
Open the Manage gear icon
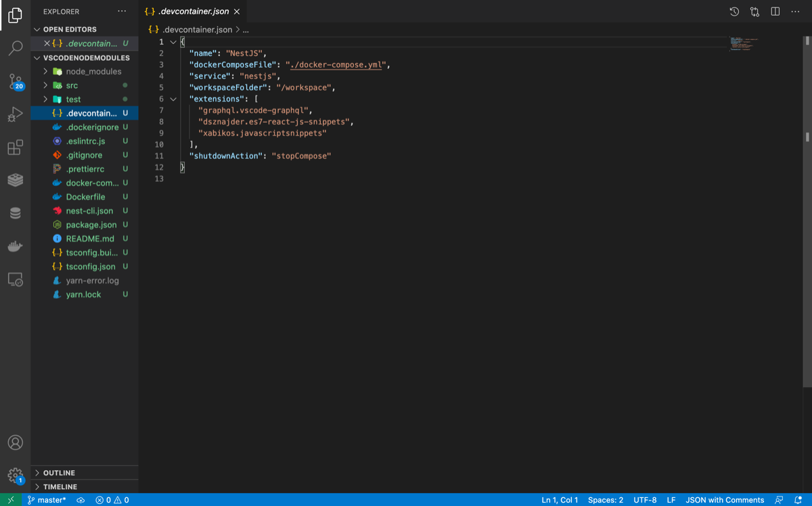tap(15, 476)
